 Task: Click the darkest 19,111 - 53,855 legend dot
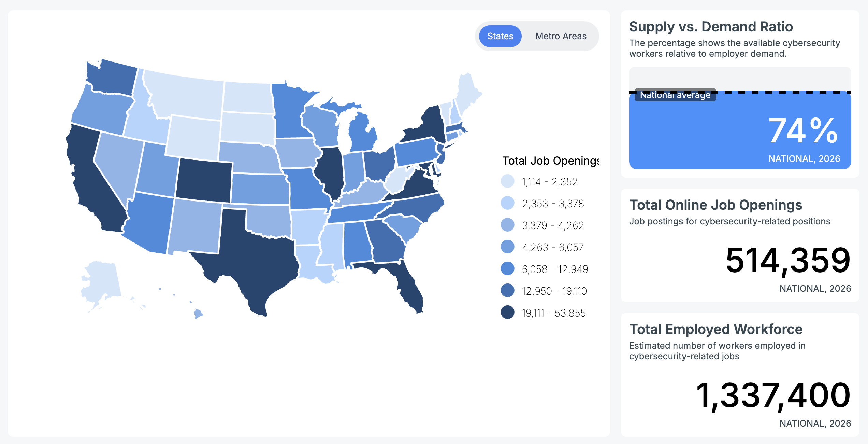(507, 313)
